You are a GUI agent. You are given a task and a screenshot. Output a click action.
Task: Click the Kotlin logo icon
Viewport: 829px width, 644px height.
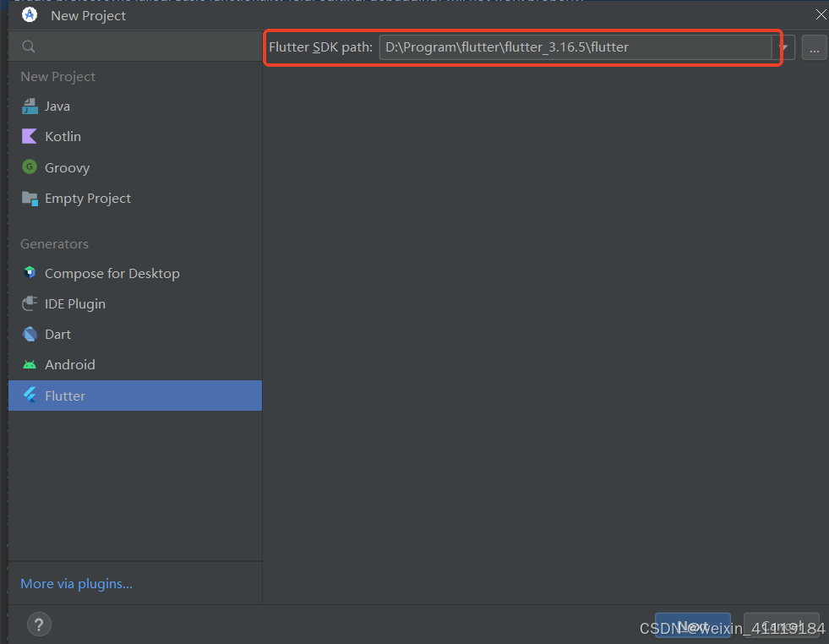(x=29, y=136)
